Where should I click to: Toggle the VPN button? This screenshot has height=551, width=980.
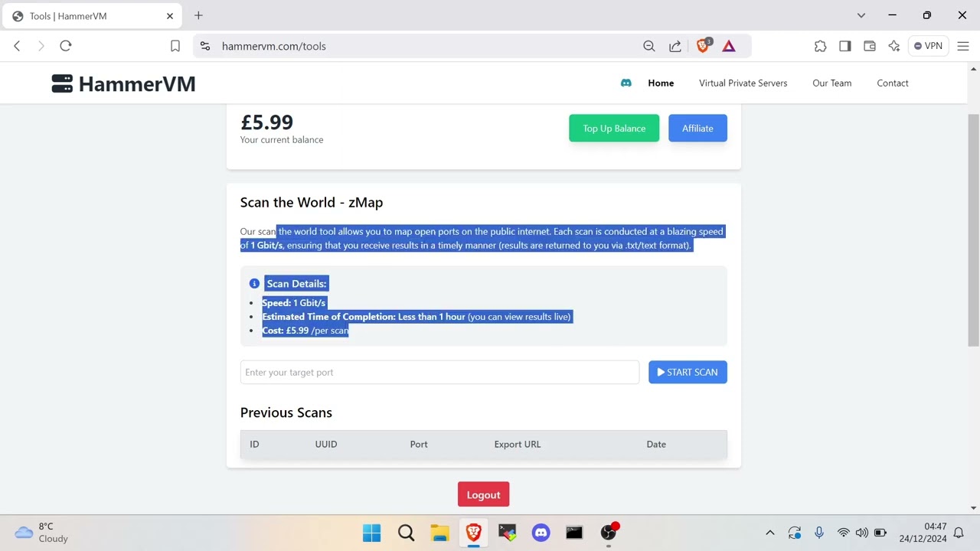coord(928,46)
